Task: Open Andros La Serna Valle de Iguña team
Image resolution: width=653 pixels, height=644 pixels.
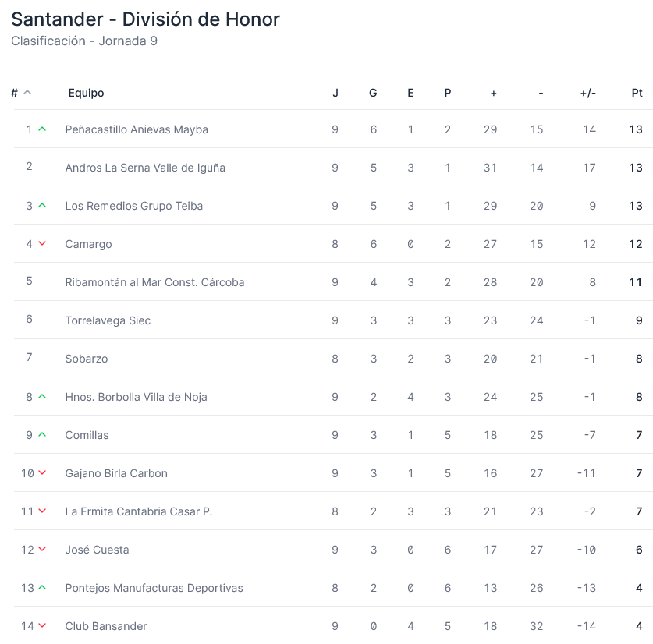Action: point(145,168)
